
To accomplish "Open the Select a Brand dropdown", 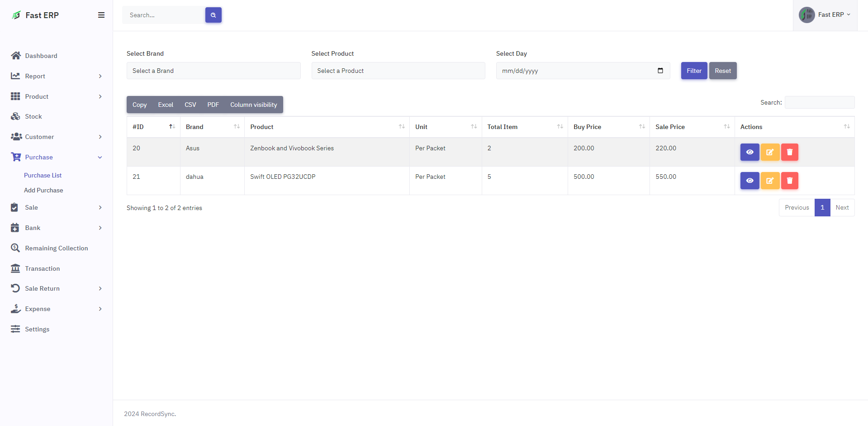I will 213,71.
